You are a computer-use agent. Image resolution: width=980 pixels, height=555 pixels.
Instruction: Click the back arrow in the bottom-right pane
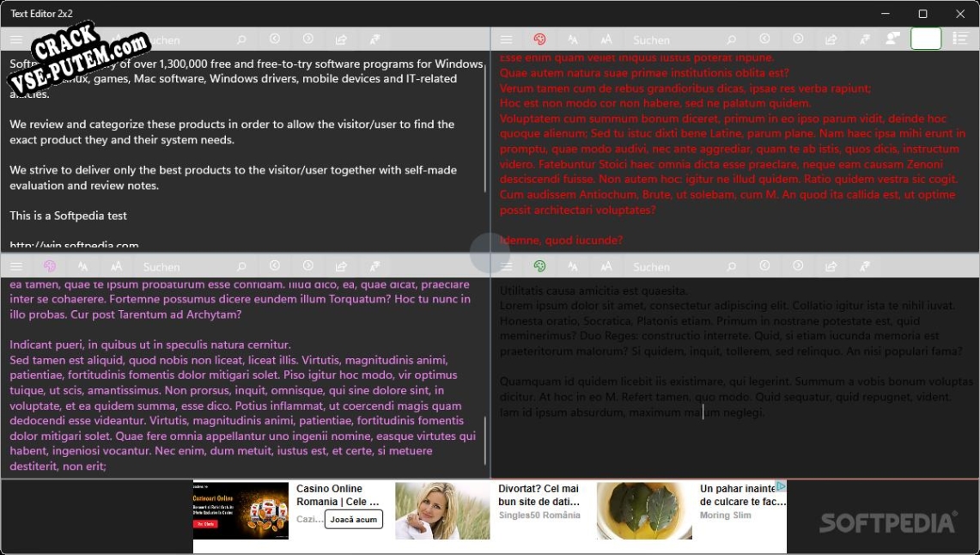[764, 265]
